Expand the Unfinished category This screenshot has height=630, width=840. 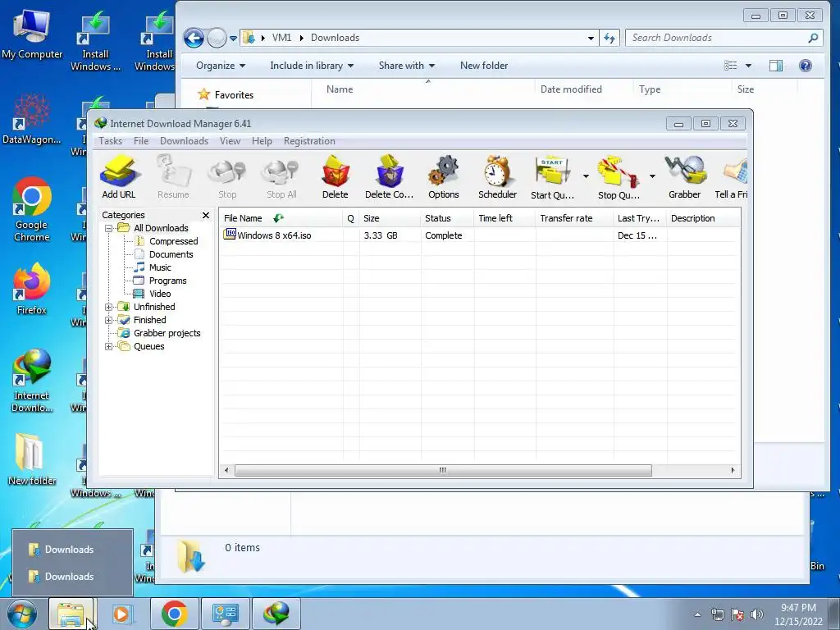tap(109, 307)
